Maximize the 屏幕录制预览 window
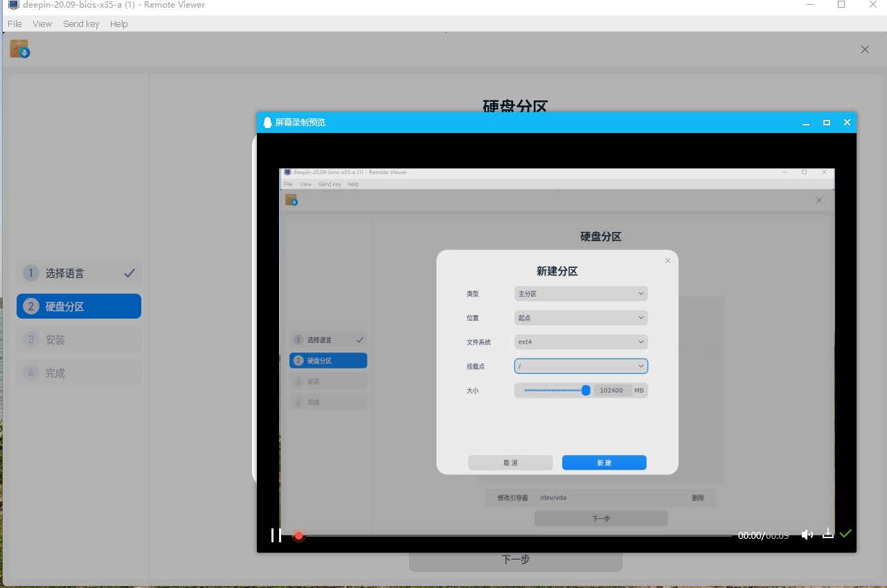Viewport: 887px width, 588px height. 826,123
